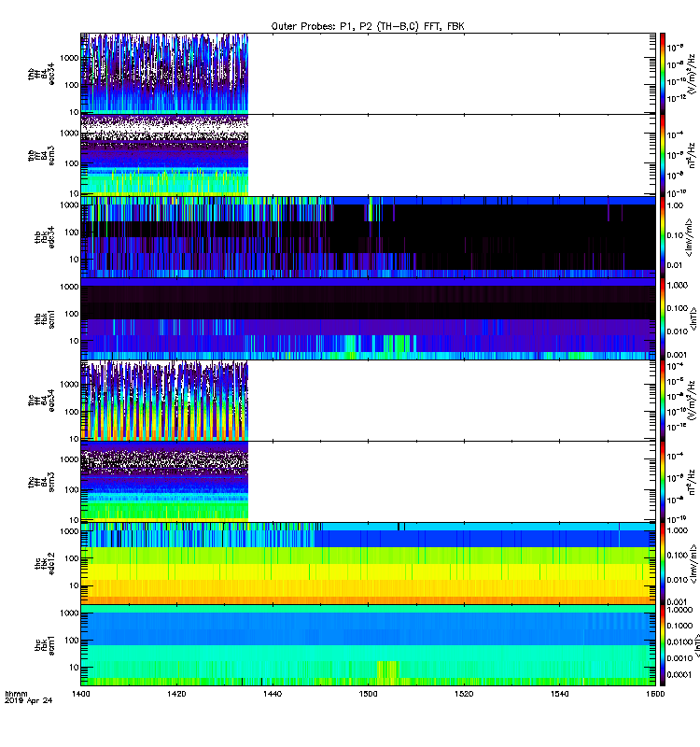The image size is (700, 747).
Task: Click the '0.0001' color scale value of the bottom panel
Action: pyautogui.click(x=679, y=675)
